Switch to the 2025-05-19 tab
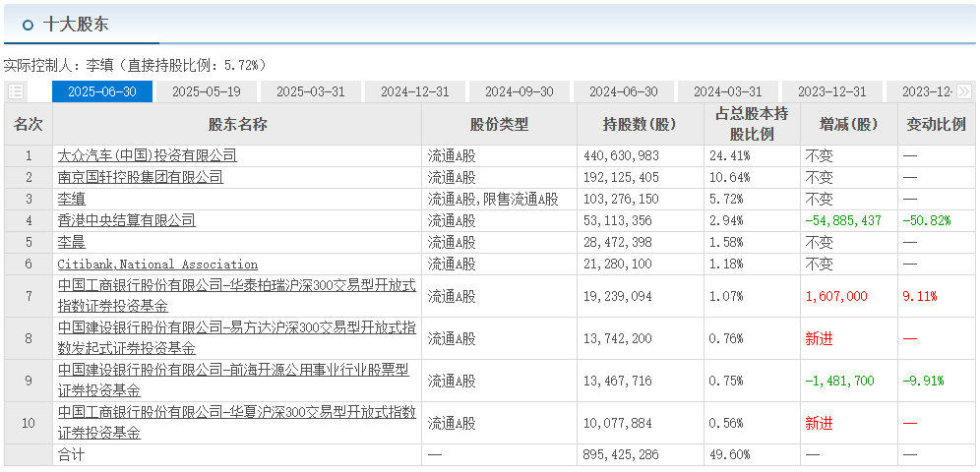Image resolution: width=980 pixels, height=472 pixels. point(206,91)
